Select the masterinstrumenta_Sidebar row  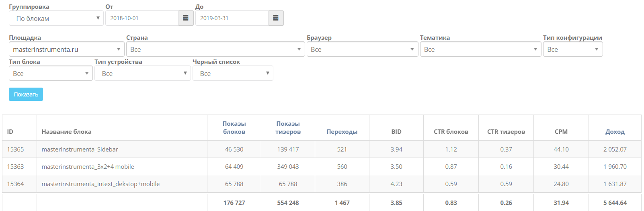click(x=80, y=150)
